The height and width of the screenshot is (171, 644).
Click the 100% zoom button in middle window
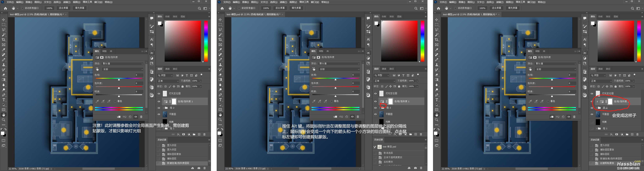(x=266, y=8)
